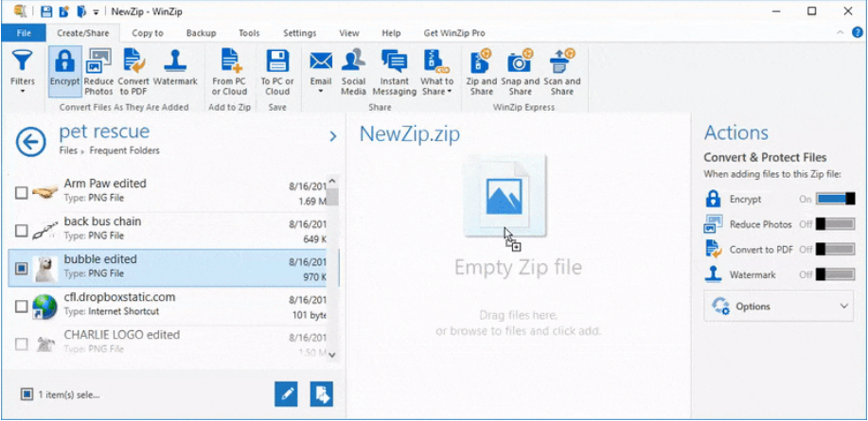The width and height of the screenshot is (868, 421).
Task: Click Convert to PDF icon in Actions pane
Action: click(713, 250)
